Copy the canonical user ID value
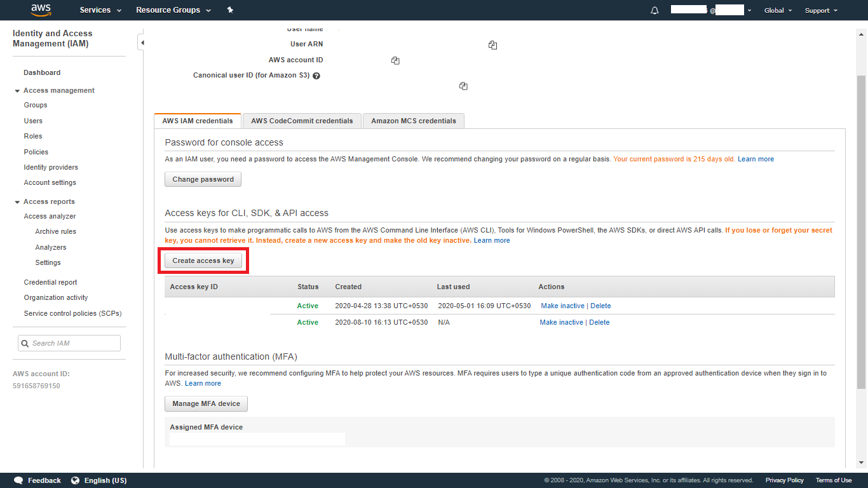This screenshot has width=868, height=488. [463, 86]
